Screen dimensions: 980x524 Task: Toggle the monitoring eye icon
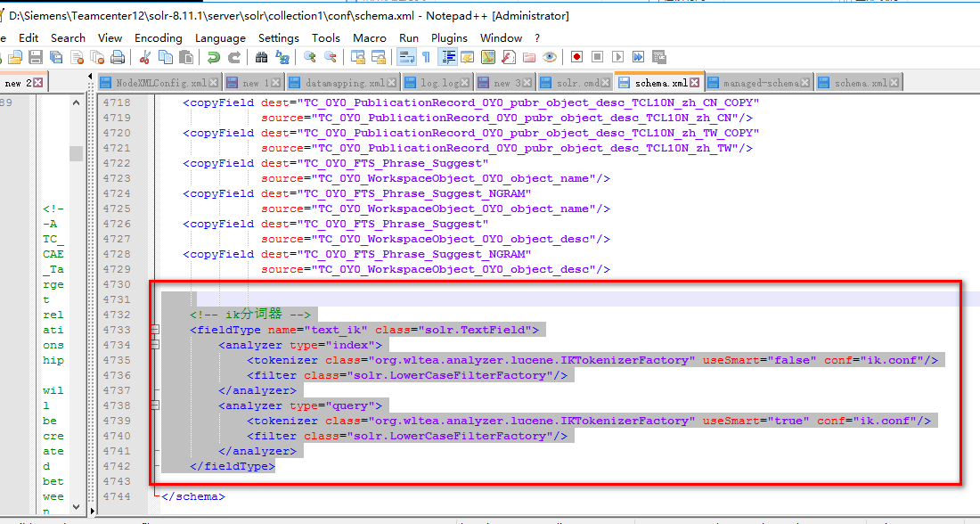550,58
